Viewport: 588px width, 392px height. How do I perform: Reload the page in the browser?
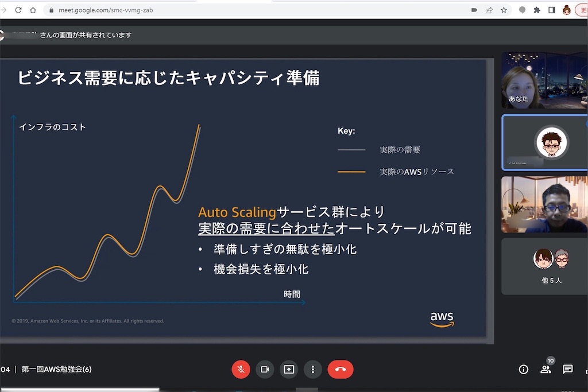click(x=18, y=10)
